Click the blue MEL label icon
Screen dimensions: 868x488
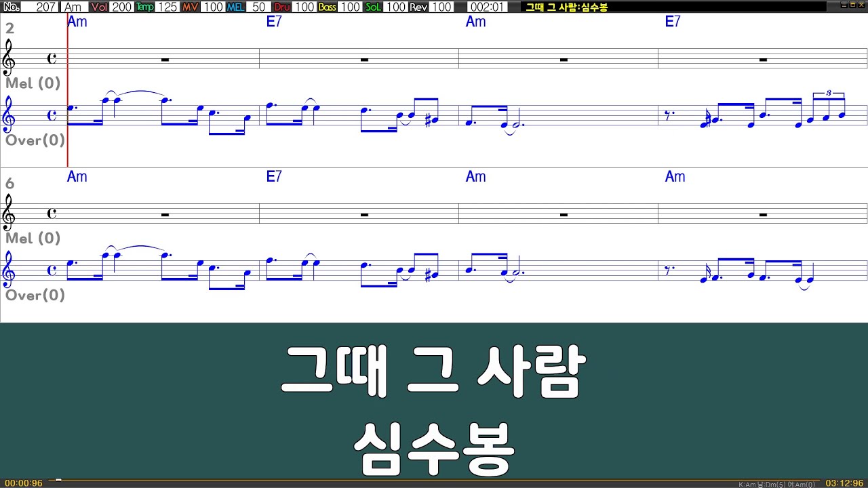tap(235, 7)
